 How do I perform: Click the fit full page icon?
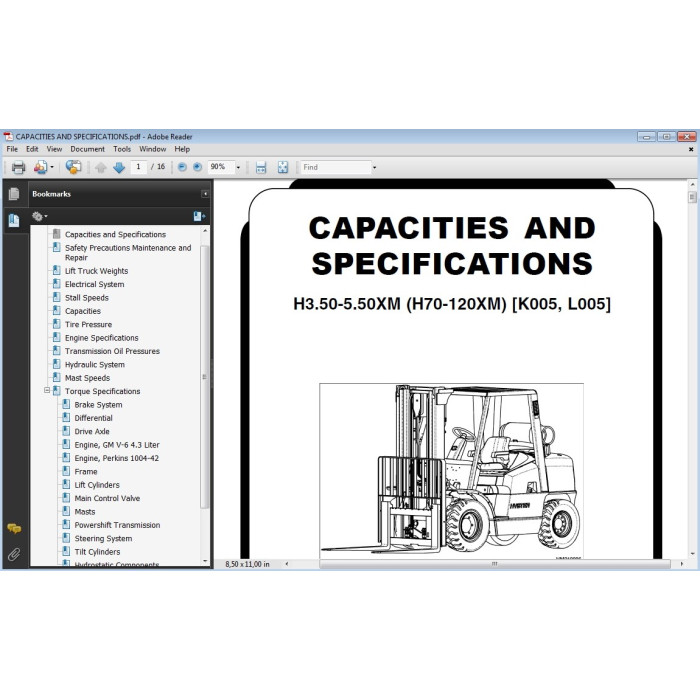[283, 167]
